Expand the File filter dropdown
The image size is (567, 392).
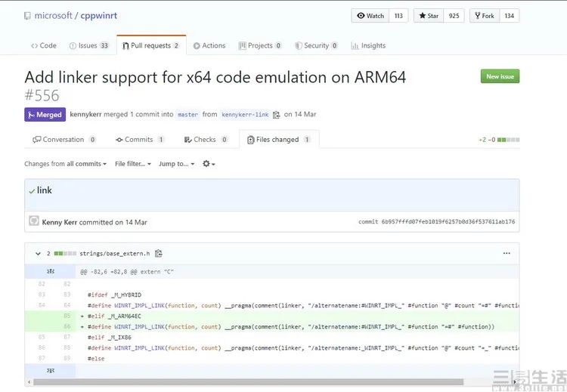[132, 164]
